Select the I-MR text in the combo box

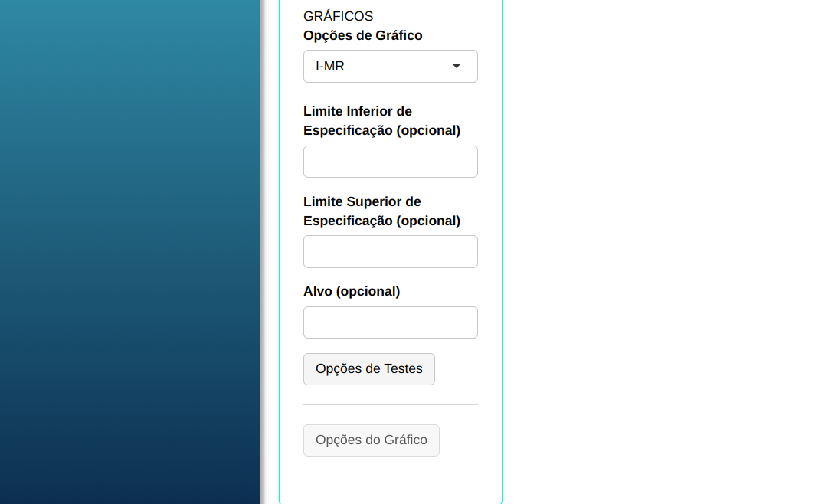point(330,67)
